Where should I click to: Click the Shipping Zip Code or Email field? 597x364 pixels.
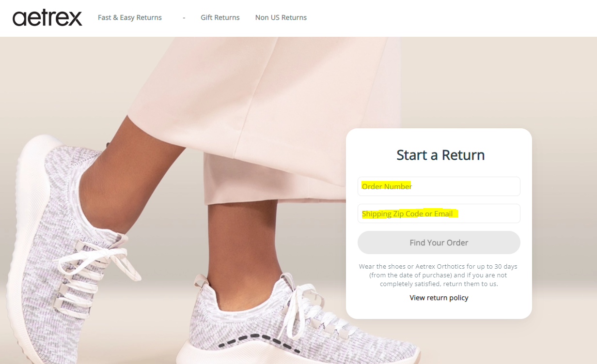pyautogui.click(x=439, y=213)
